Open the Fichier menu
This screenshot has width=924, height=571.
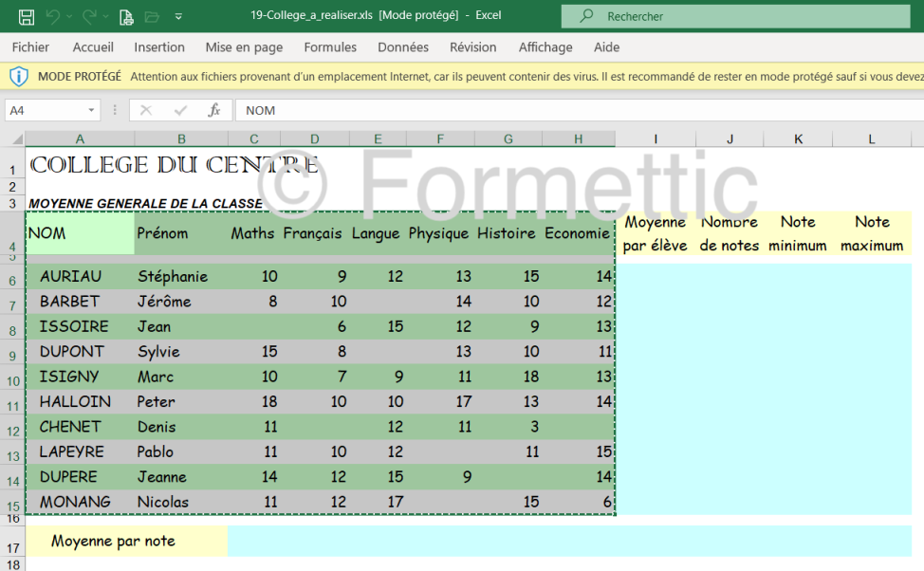click(x=30, y=46)
